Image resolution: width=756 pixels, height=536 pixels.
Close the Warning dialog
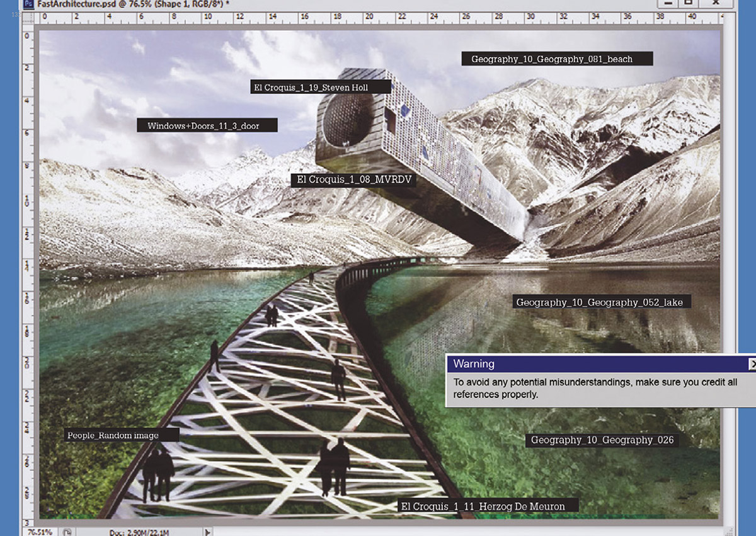pyautogui.click(x=752, y=364)
